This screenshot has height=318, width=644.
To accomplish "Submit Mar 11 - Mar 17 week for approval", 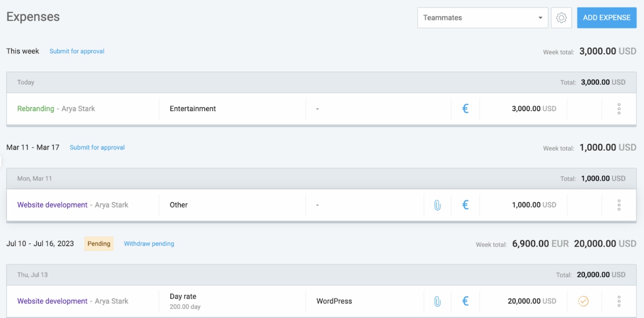I will coord(97,147).
